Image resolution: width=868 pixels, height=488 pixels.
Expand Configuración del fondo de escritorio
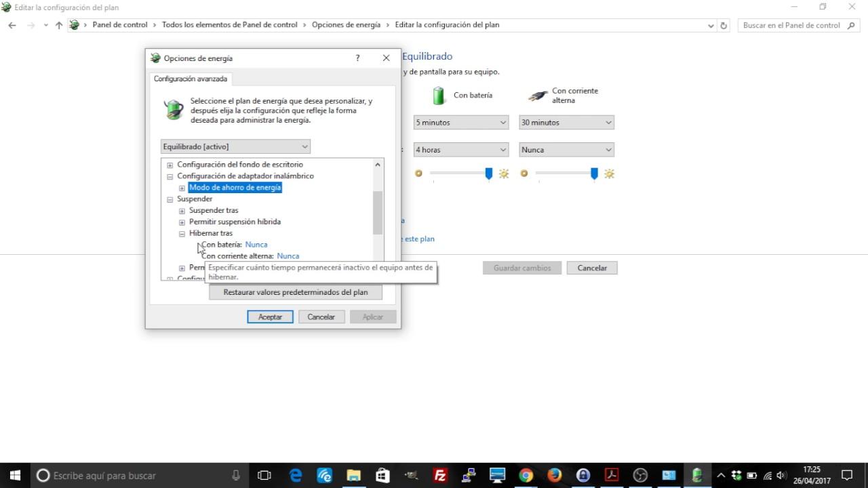coord(170,164)
